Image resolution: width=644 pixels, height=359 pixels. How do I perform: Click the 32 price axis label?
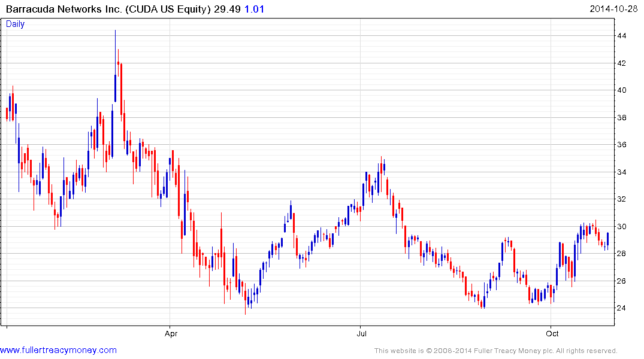(x=622, y=199)
